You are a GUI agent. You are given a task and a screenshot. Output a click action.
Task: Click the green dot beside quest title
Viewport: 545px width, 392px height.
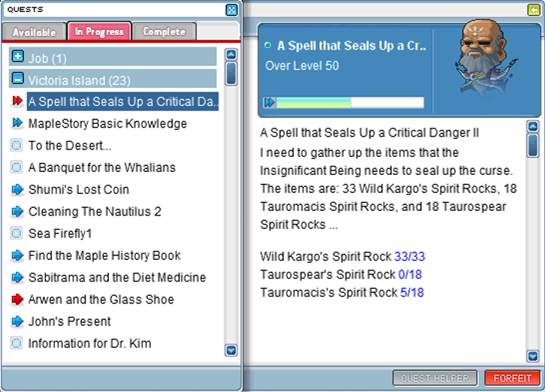(267, 45)
